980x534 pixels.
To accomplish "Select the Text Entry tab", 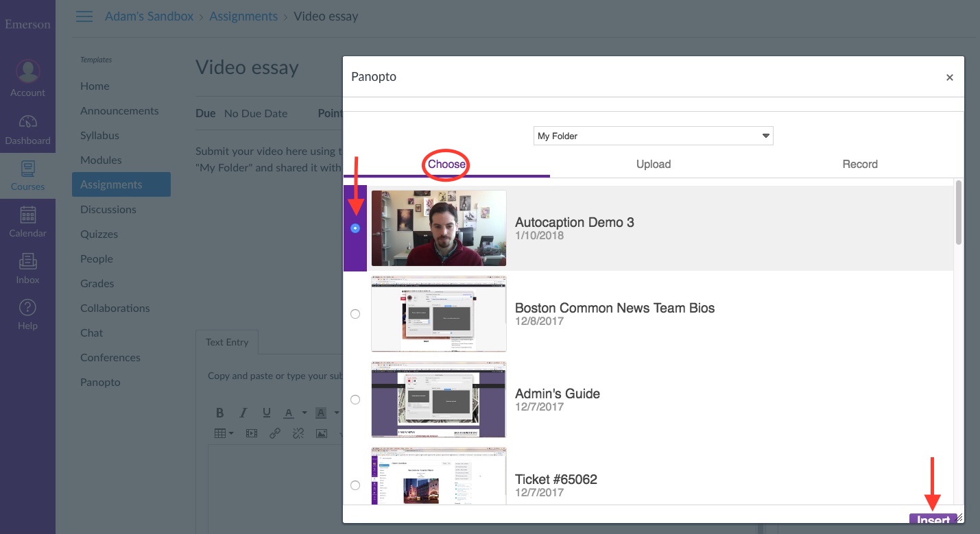I will [x=227, y=342].
